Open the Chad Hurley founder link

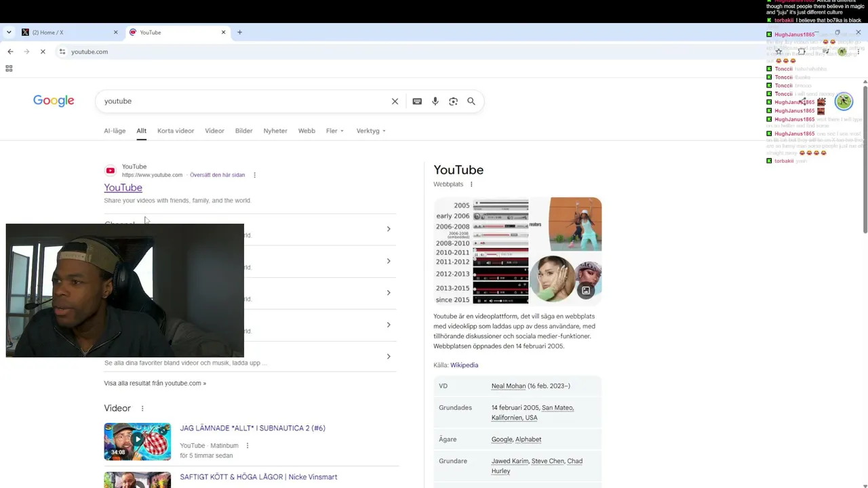point(537,466)
